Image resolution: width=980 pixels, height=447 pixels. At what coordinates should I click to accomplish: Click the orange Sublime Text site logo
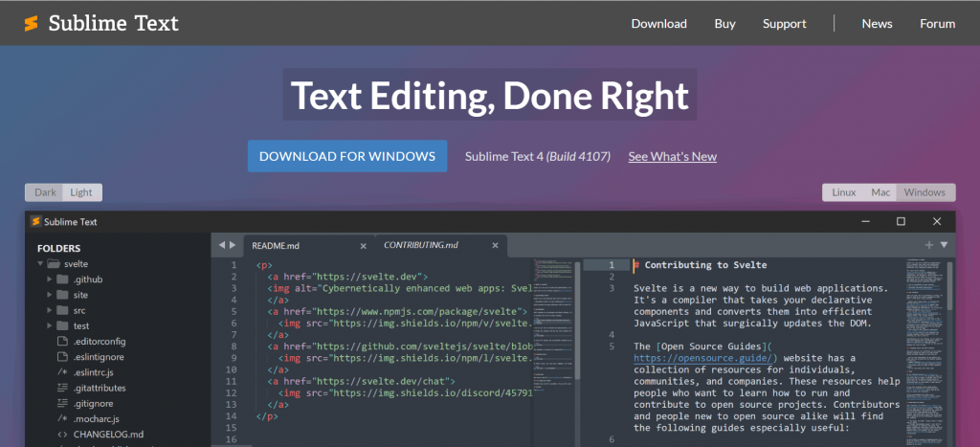pyautogui.click(x=32, y=24)
